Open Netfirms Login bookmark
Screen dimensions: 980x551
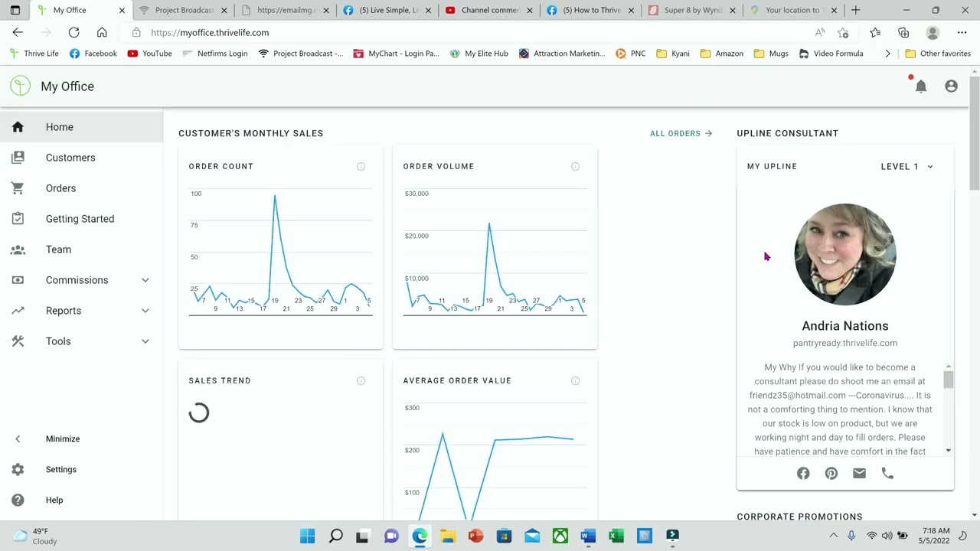pyautogui.click(x=215, y=54)
